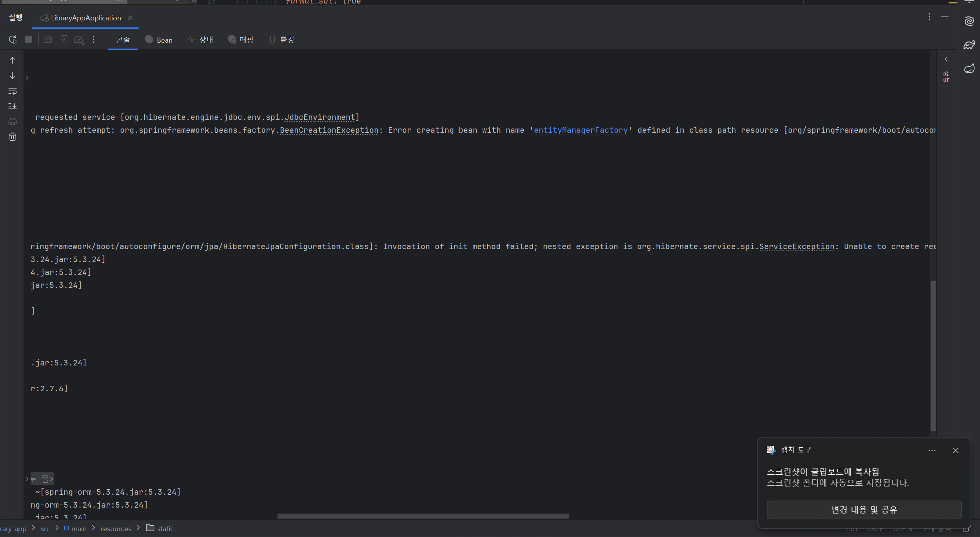Open the profiler gauge icon
980x537 pixels.
tap(79, 40)
